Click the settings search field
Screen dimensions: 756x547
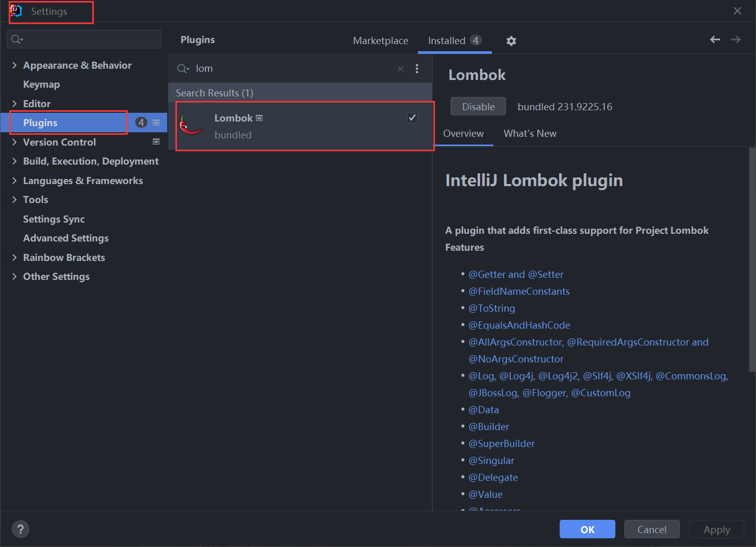click(84, 39)
